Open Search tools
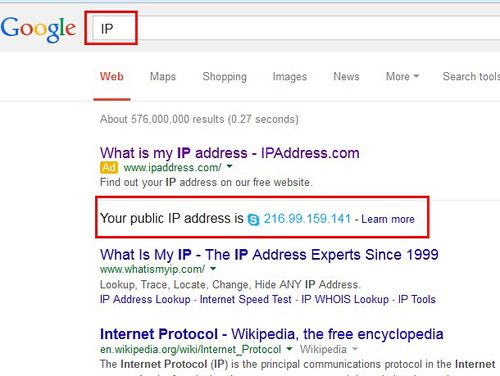This screenshot has height=376, width=500. point(471,76)
